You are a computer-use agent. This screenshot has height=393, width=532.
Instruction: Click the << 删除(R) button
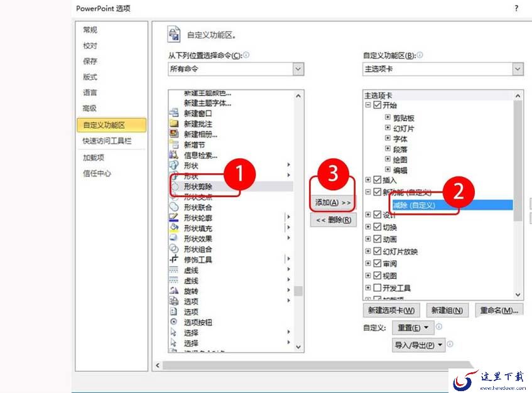(x=333, y=220)
